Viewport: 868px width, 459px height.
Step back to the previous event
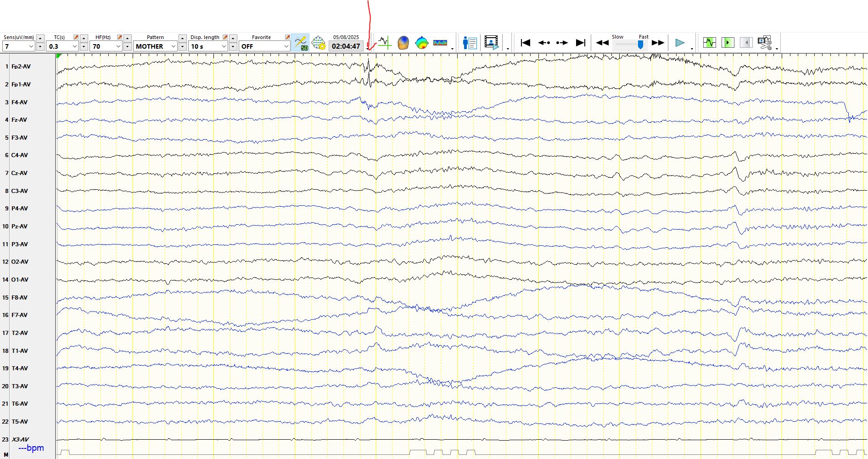point(544,43)
